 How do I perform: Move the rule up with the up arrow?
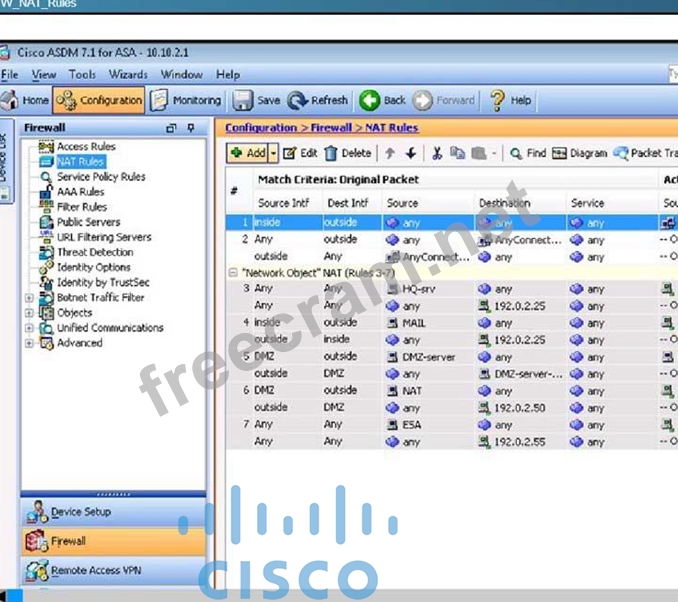(389, 154)
